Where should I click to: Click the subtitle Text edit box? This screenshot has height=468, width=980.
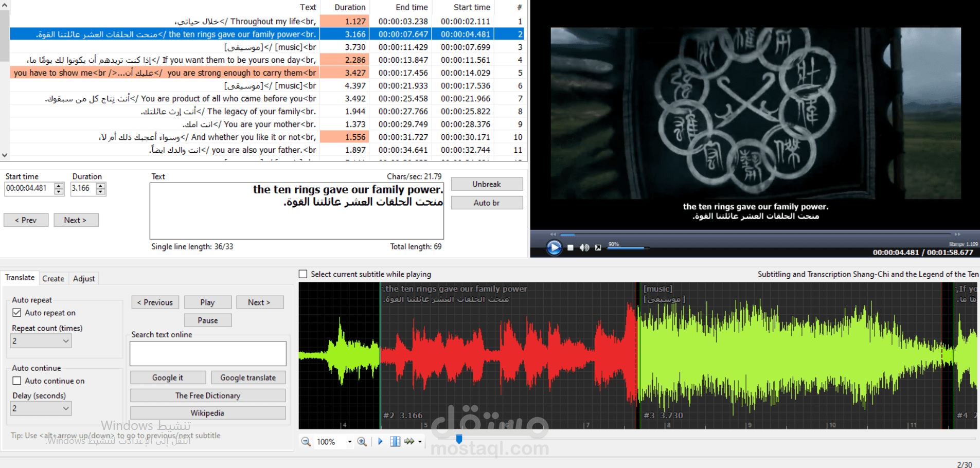(x=297, y=211)
